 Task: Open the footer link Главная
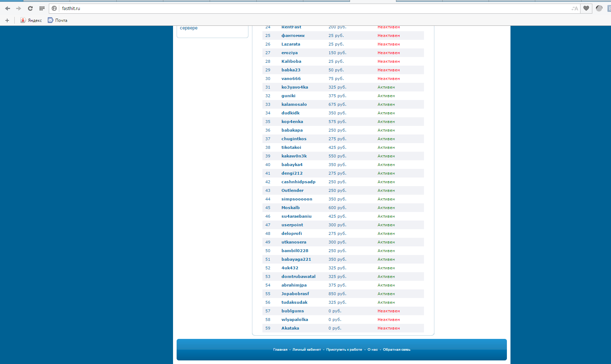click(x=280, y=350)
